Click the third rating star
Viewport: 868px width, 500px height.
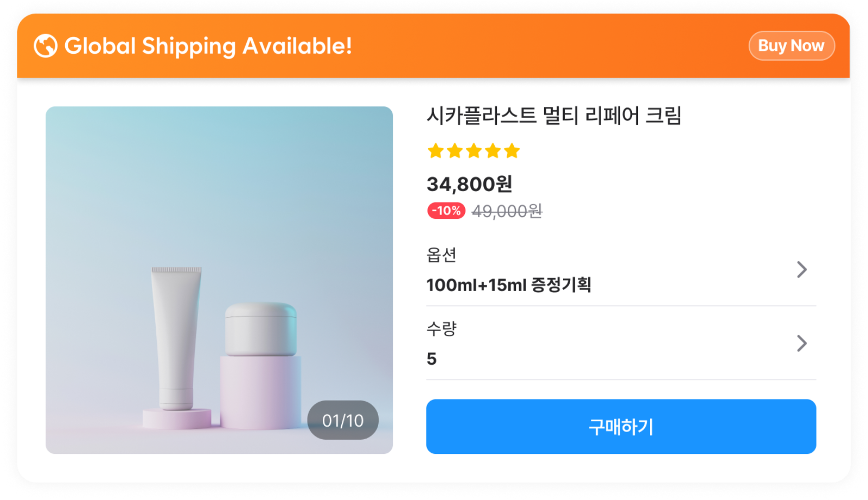pyautogui.click(x=474, y=151)
